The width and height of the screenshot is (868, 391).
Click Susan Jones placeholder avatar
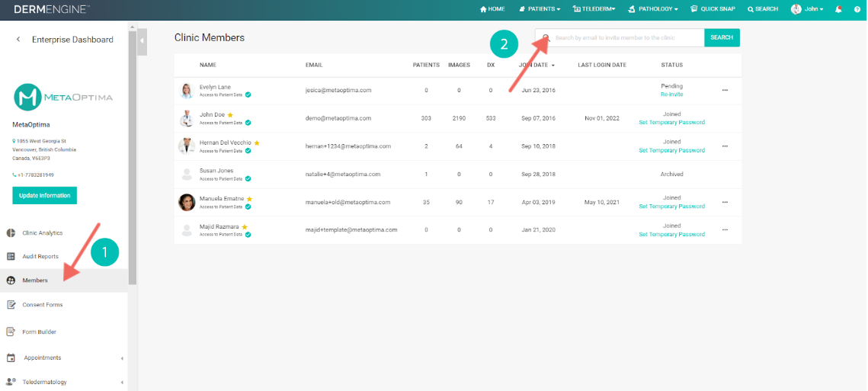tap(187, 175)
